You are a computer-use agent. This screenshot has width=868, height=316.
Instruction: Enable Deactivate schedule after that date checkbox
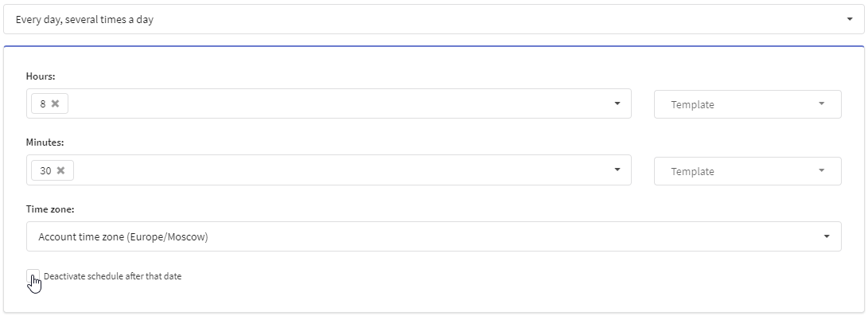point(33,275)
